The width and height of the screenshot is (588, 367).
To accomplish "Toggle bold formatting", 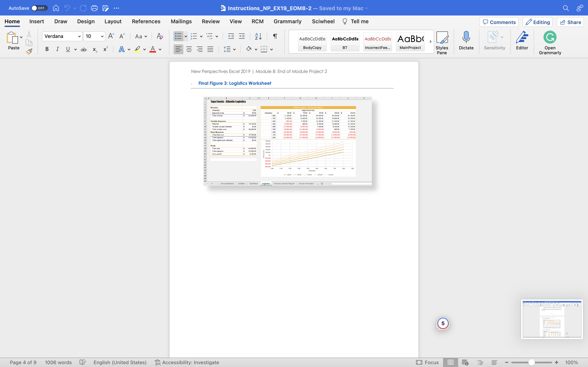I will pyautogui.click(x=47, y=50).
